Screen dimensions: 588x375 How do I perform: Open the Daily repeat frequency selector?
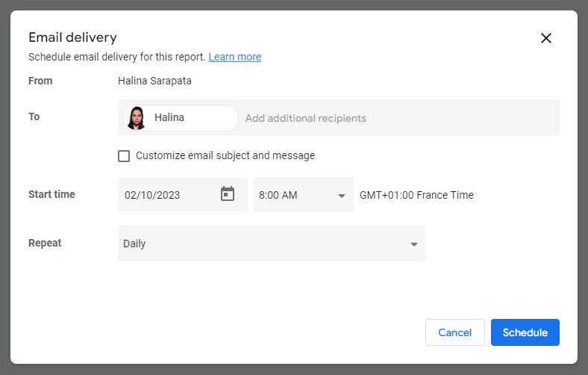click(x=261, y=244)
